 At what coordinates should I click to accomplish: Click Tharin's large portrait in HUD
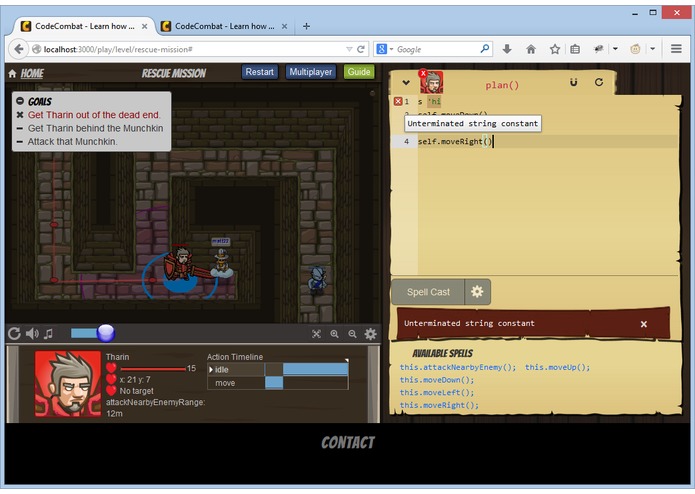pyautogui.click(x=68, y=384)
